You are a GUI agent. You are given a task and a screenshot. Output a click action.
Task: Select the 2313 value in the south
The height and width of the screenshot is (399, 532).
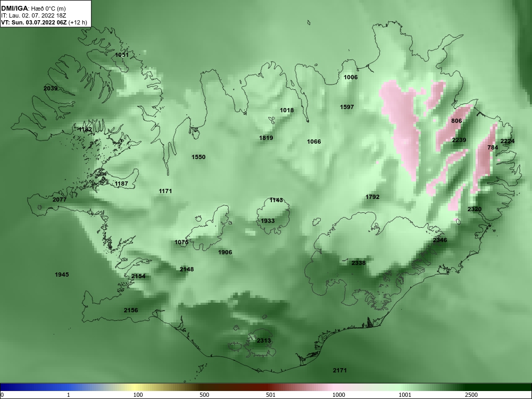264,341
